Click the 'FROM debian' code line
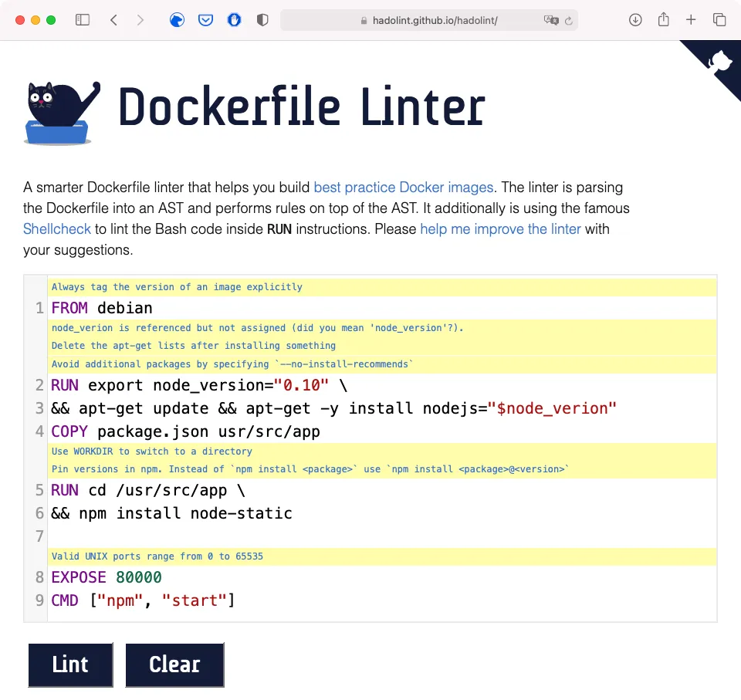 coord(382,308)
